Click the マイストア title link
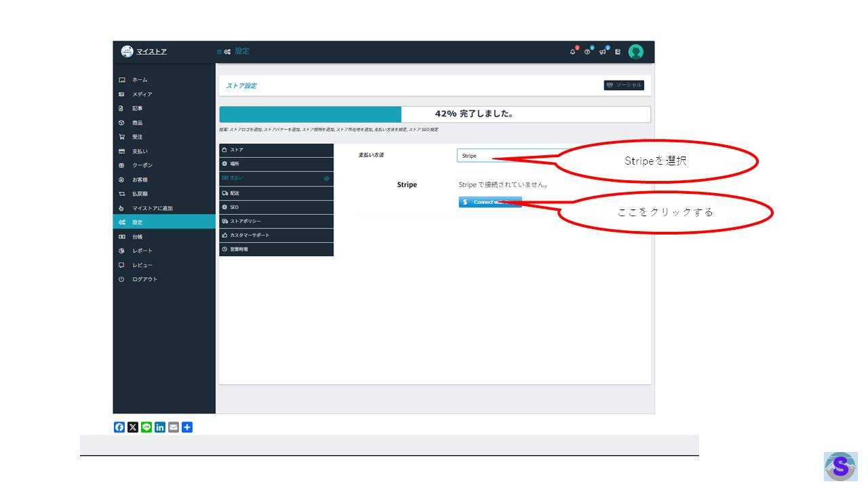Screen dimensions: 868x488 (151, 52)
